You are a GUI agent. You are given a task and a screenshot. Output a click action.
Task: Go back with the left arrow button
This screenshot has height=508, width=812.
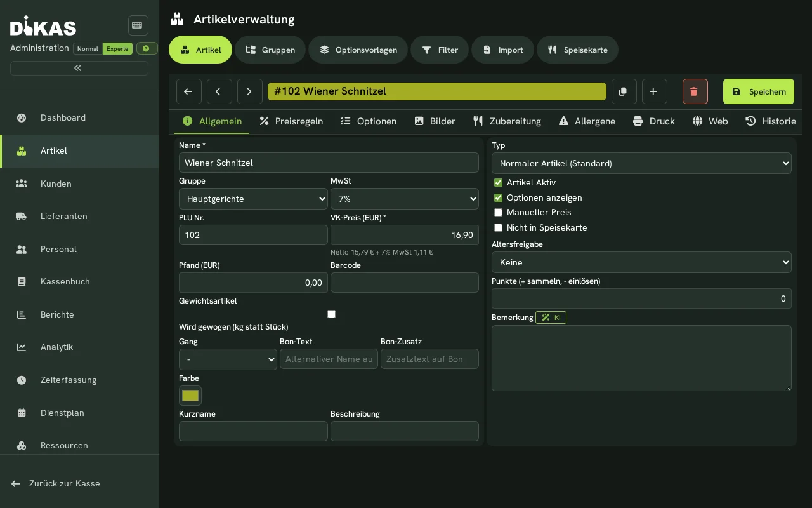189,91
